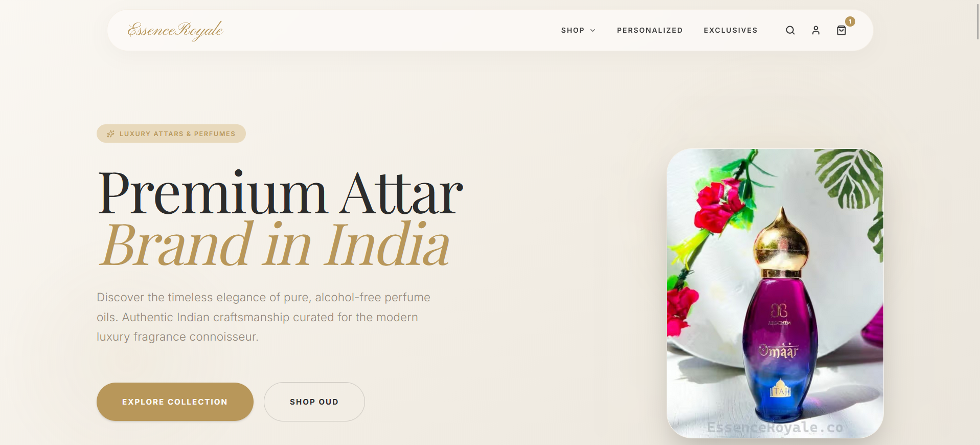This screenshot has height=445, width=980.
Task: Go to the PERSONALIZED nav item
Action: [x=650, y=30]
